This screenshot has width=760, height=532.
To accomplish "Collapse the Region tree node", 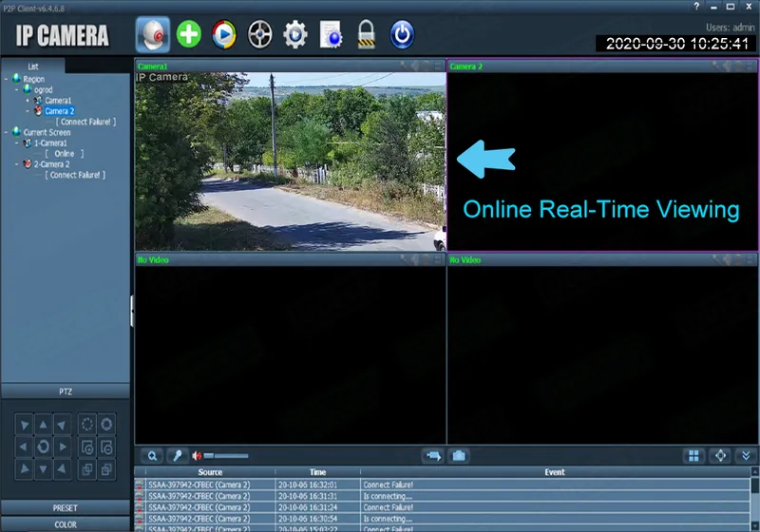I will click(6, 79).
